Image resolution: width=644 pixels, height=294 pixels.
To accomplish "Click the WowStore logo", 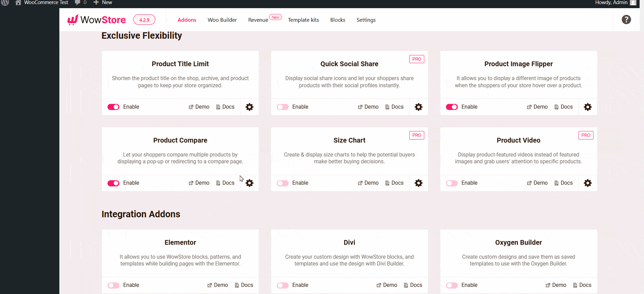I will tap(97, 20).
